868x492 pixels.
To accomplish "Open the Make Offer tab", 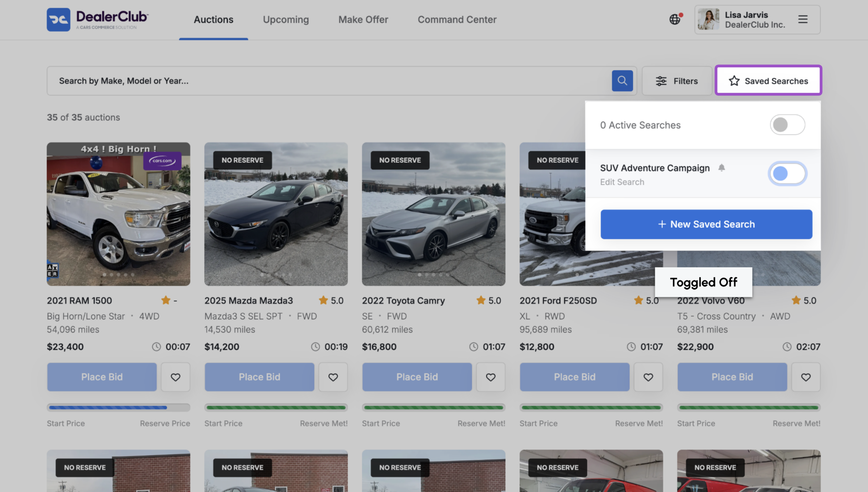I will 363,20.
